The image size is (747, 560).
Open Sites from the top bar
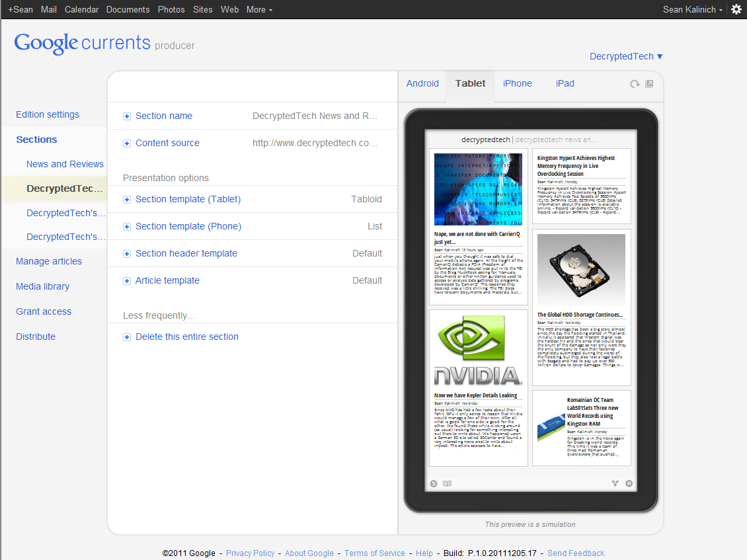pyautogui.click(x=202, y=9)
